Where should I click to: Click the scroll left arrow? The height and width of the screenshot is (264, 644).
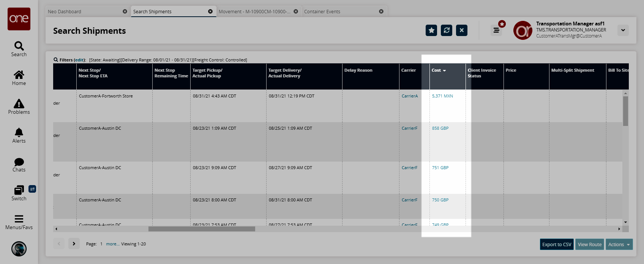(x=56, y=229)
